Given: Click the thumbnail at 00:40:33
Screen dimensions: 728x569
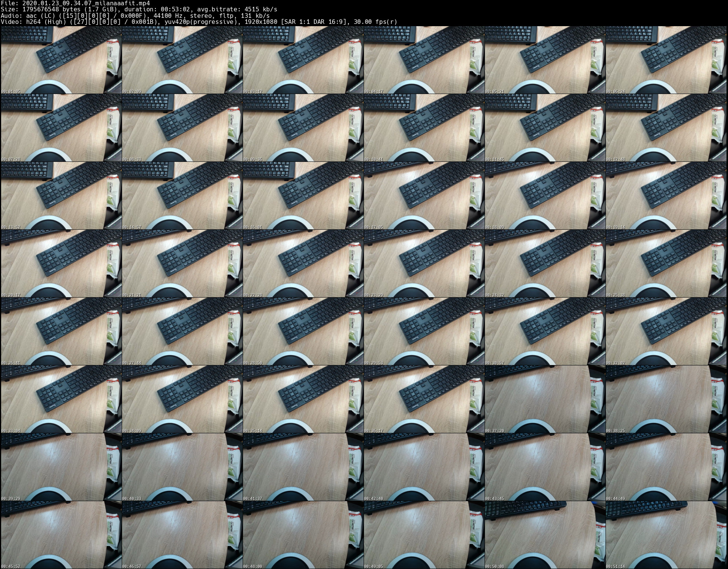Looking at the screenshot, I should (x=182, y=467).
